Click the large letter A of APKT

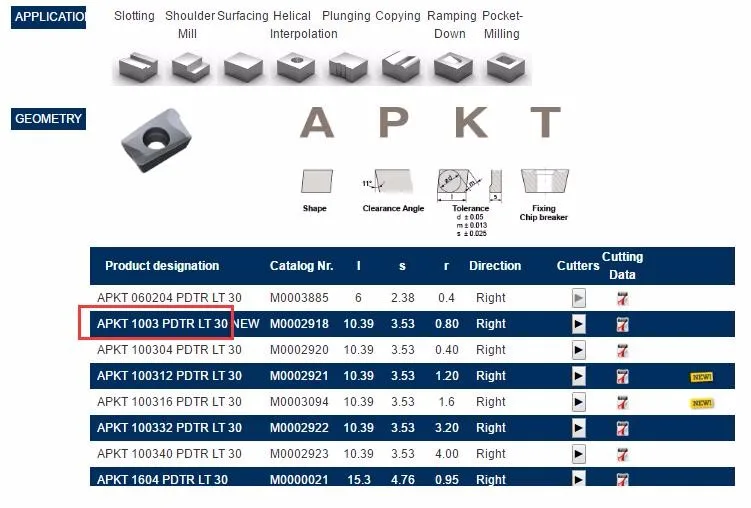click(317, 122)
